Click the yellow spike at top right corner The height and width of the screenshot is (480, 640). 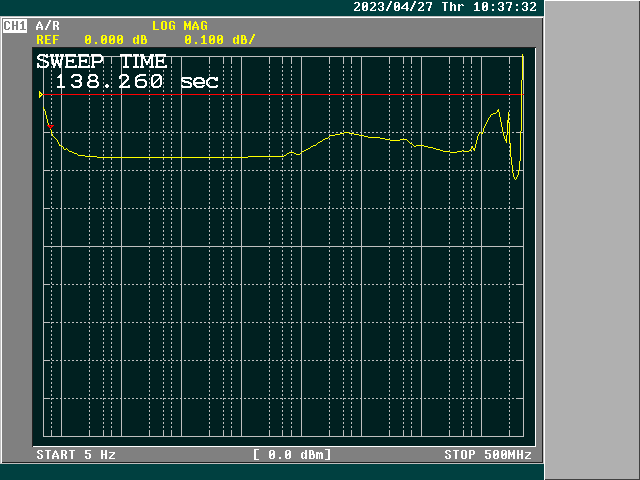(523, 65)
